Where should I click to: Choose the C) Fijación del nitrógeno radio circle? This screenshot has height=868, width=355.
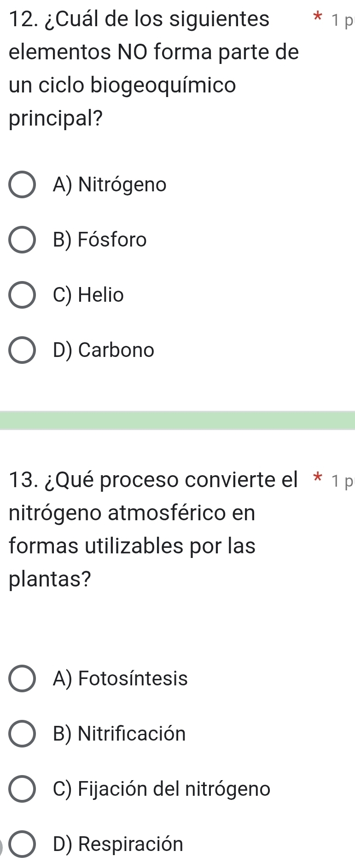22,789
